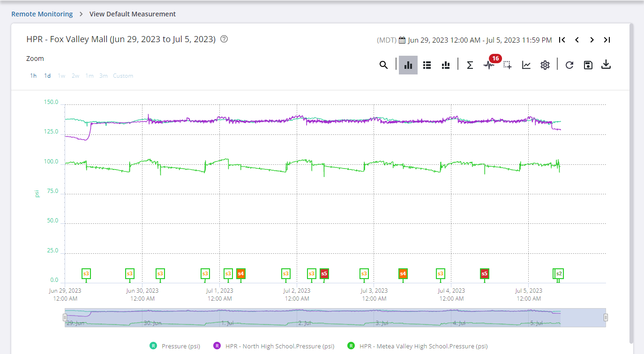The width and height of the screenshot is (644, 354).
Task: Refresh the chart data
Action: click(569, 65)
